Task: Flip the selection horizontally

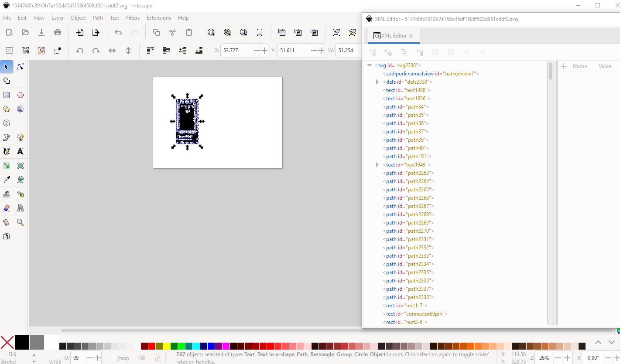Action: tap(112, 51)
